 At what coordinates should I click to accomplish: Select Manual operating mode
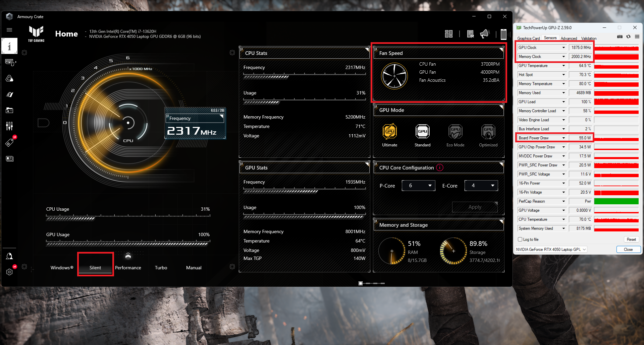[x=194, y=268]
